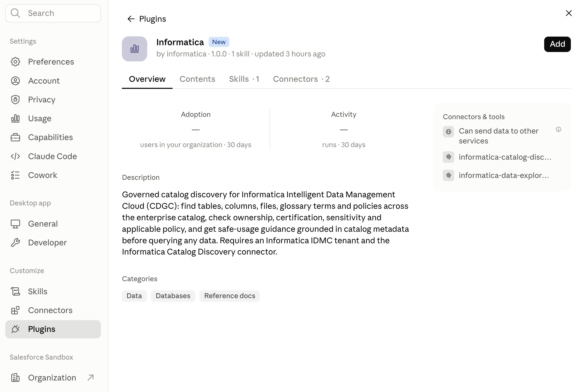Click the Plugins plug icon
The image size is (580, 392).
point(15,329)
